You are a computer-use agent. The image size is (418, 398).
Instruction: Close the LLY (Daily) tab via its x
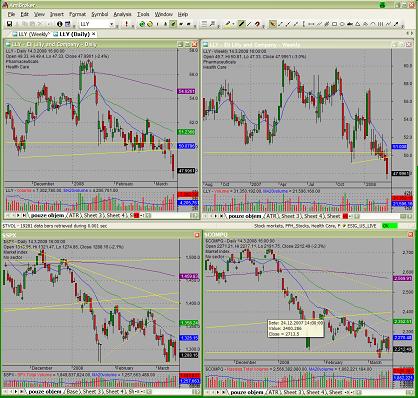click(94, 34)
